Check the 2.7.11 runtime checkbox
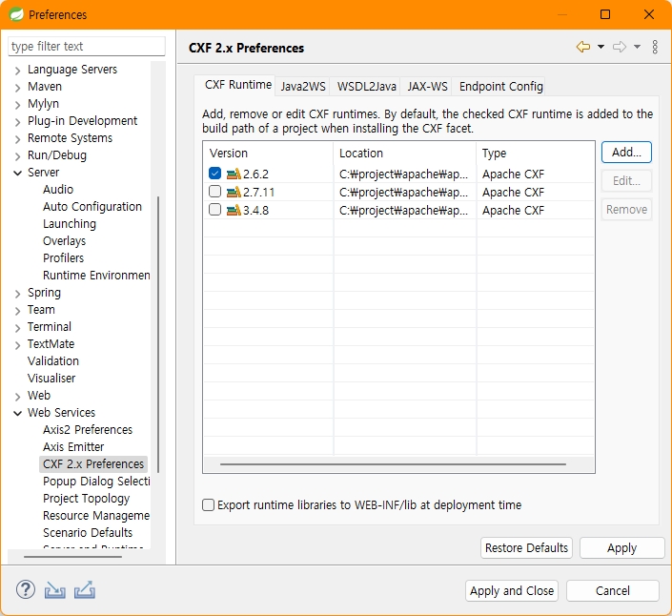The height and width of the screenshot is (616, 672). [x=214, y=191]
